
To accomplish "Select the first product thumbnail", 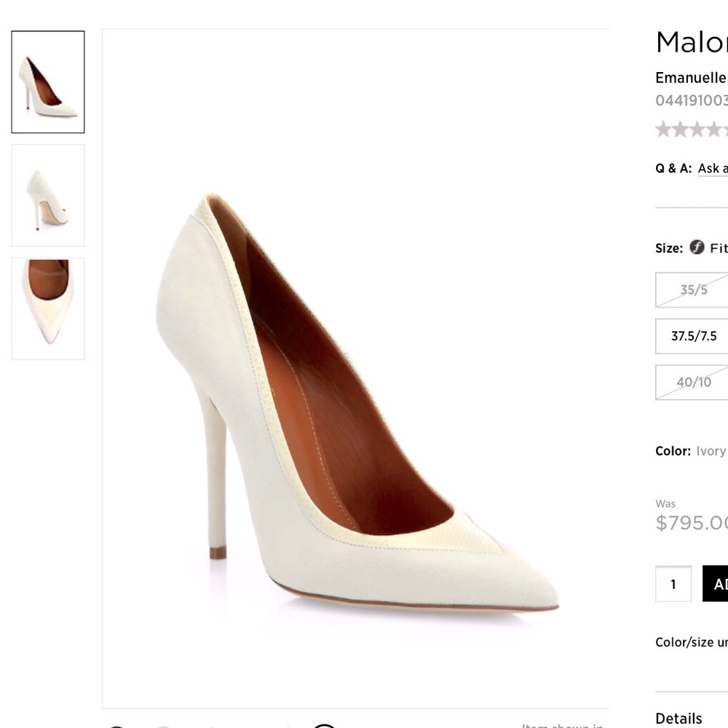I will [x=47, y=80].
